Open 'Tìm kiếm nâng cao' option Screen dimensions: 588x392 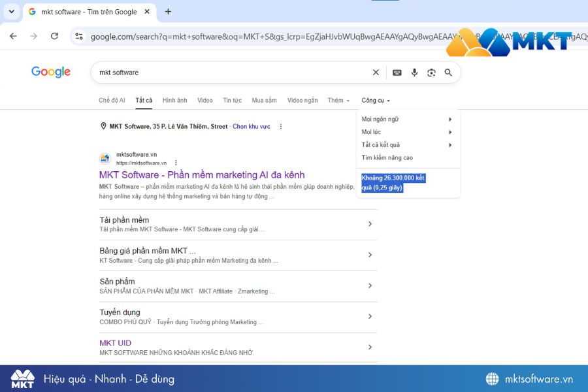tap(387, 157)
